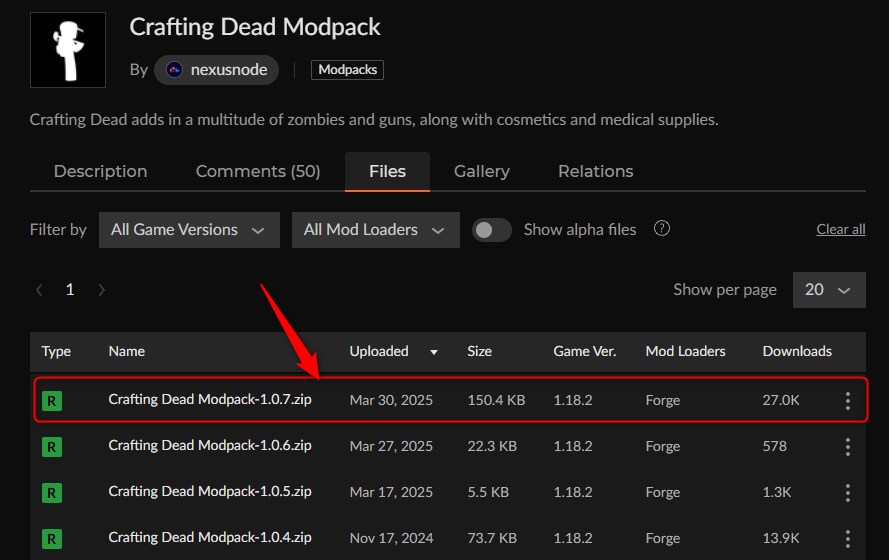
Task: Open the Show per page 20 dropdown
Action: (x=829, y=290)
